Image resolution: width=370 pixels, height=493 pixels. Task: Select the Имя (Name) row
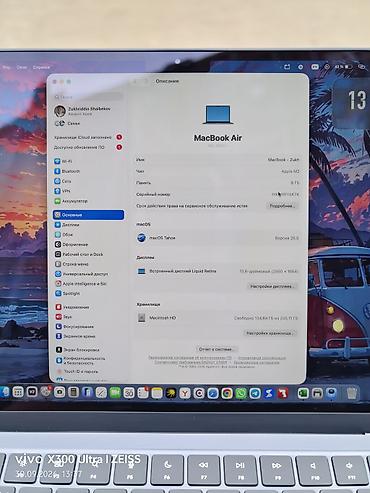217,160
